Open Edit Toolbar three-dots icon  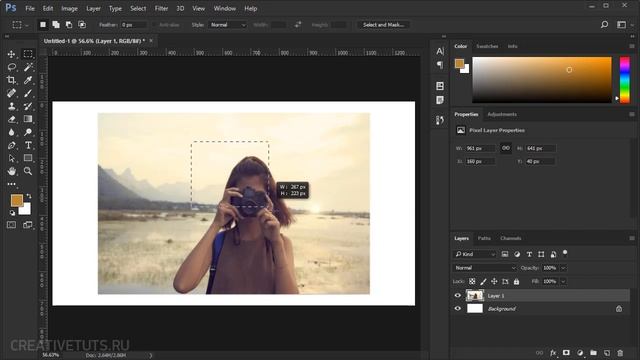(x=11, y=184)
